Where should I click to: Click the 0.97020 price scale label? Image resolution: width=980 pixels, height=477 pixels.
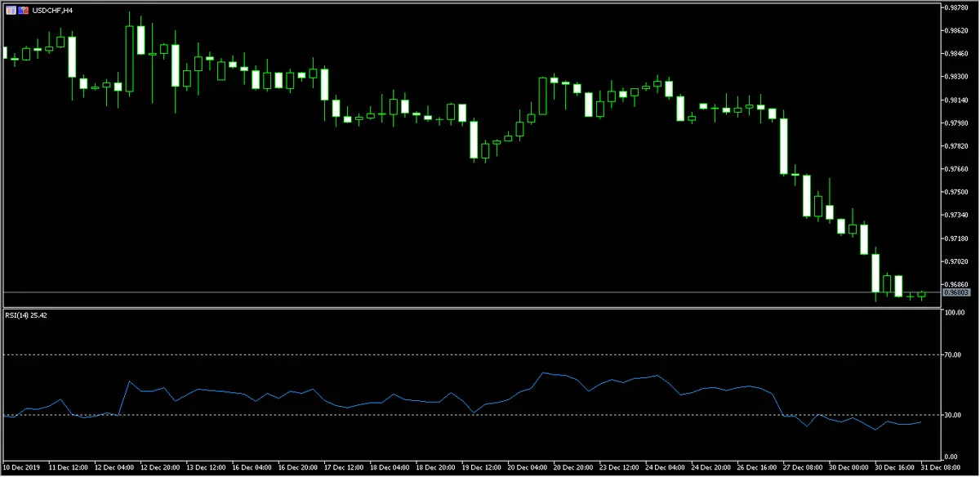956,261
